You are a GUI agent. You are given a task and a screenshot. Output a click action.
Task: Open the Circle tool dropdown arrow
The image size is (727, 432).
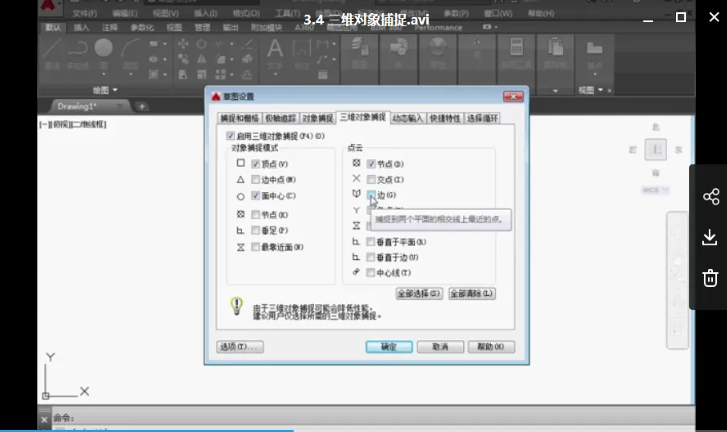(103, 74)
